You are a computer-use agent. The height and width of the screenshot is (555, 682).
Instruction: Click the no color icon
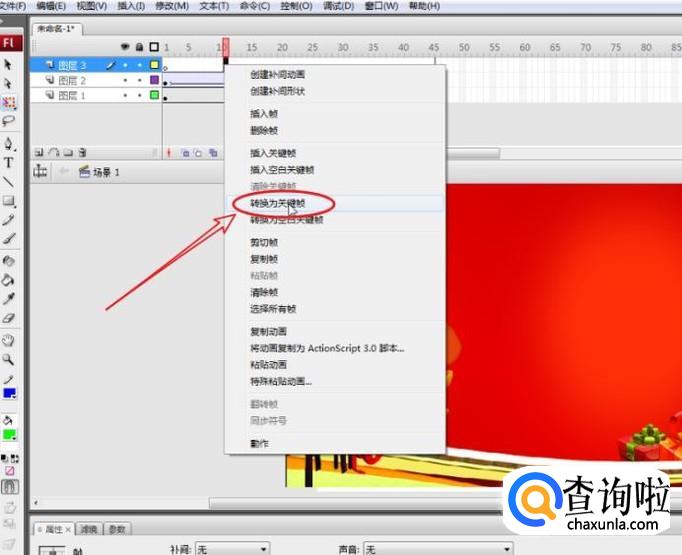(x=9, y=471)
